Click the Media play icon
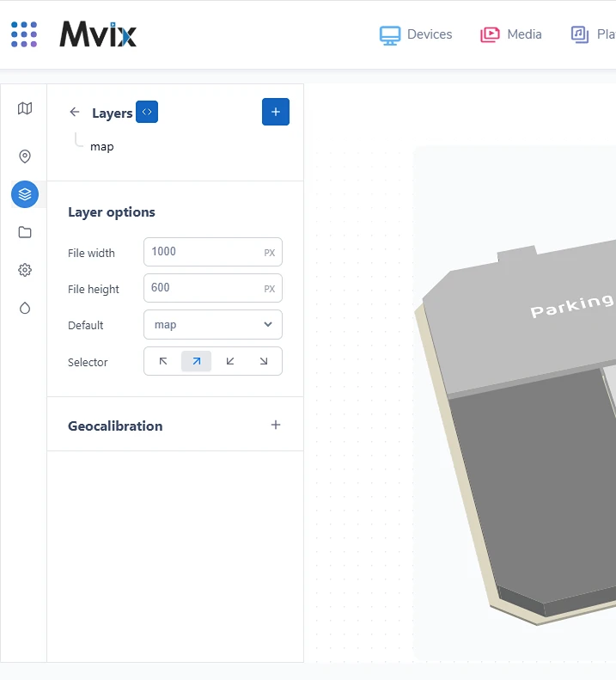Image resolution: width=616 pixels, height=680 pixels. click(x=490, y=34)
